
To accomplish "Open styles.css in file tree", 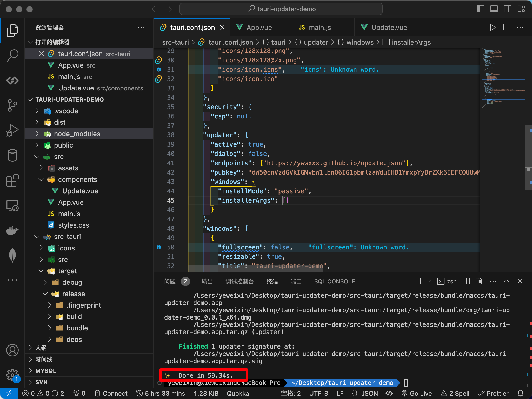I will click(x=89, y=225).
